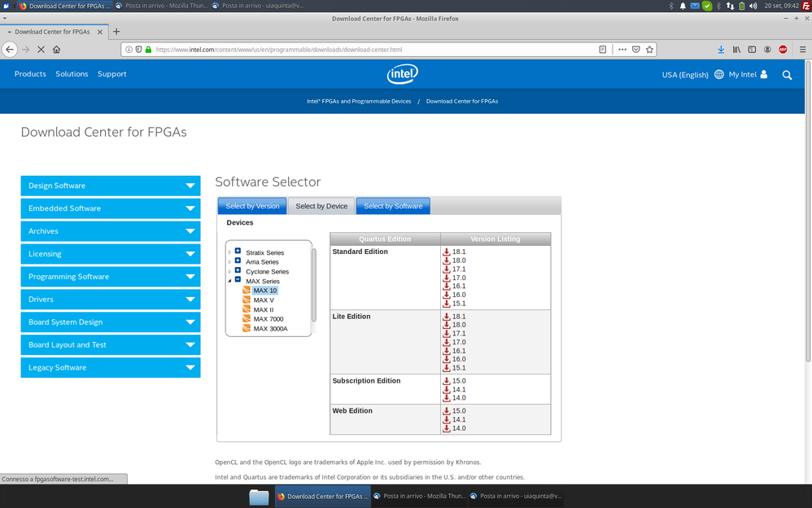
Task: Open the Products menu
Action: (30, 74)
